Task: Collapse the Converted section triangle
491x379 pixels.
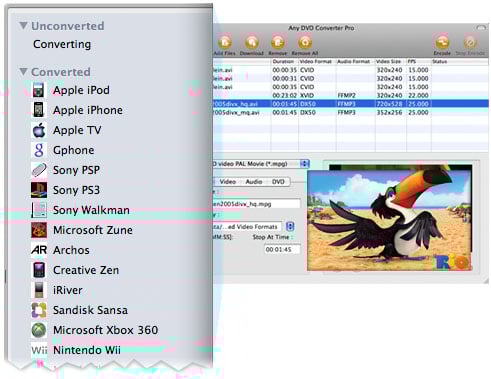Action: click(23, 72)
